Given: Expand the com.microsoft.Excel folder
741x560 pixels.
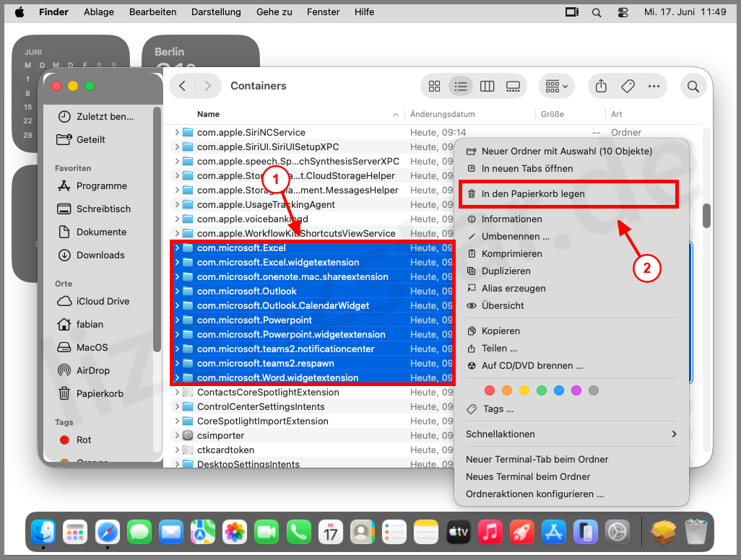Looking at the screenshot, I should click(x=177, y=248).
